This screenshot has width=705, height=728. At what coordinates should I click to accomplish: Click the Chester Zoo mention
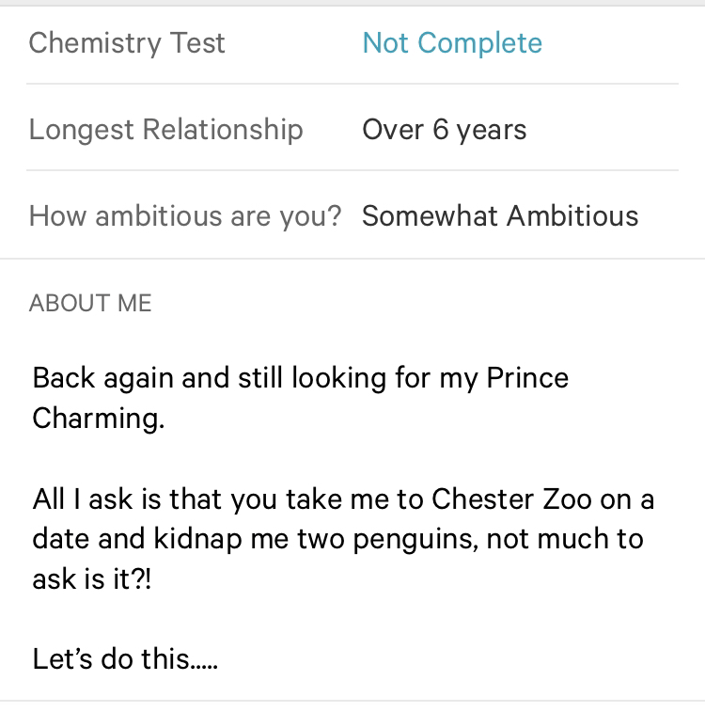498,499
